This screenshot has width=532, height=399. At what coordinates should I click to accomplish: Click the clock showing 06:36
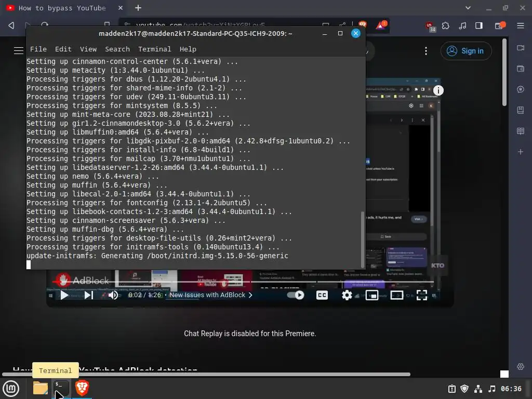[x=511, y=389]
